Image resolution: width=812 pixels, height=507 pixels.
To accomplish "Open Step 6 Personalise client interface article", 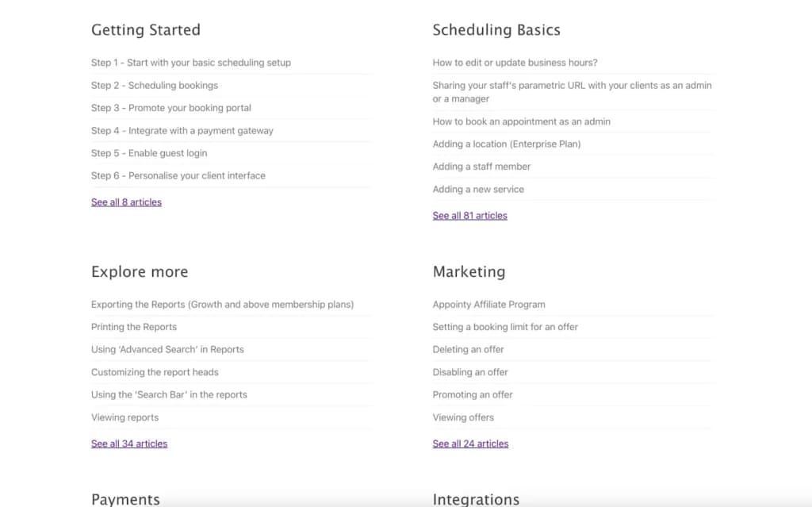I will (x=178, y=175).
